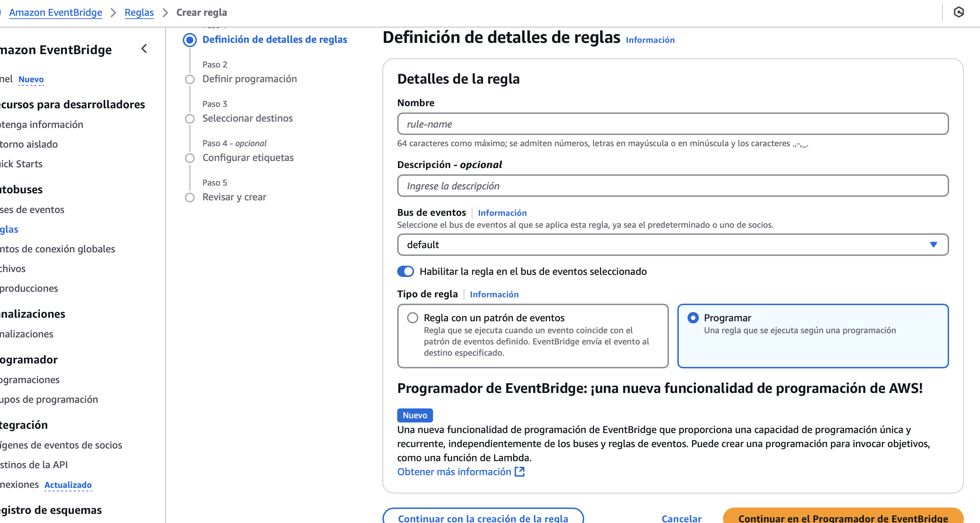Open Canalizaciones link in sidebar
Screen dimensions: 980x523
point(27,334)
